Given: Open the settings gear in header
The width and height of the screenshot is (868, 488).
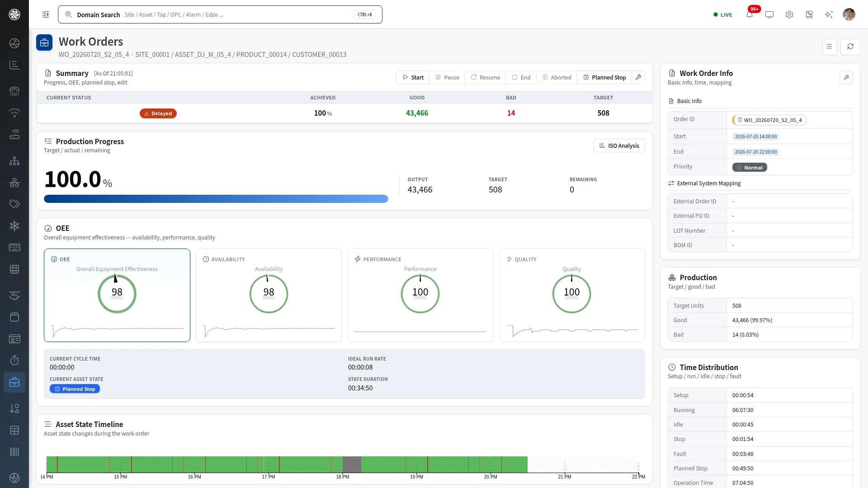Looking at the screenshot, I should [789, 14].
